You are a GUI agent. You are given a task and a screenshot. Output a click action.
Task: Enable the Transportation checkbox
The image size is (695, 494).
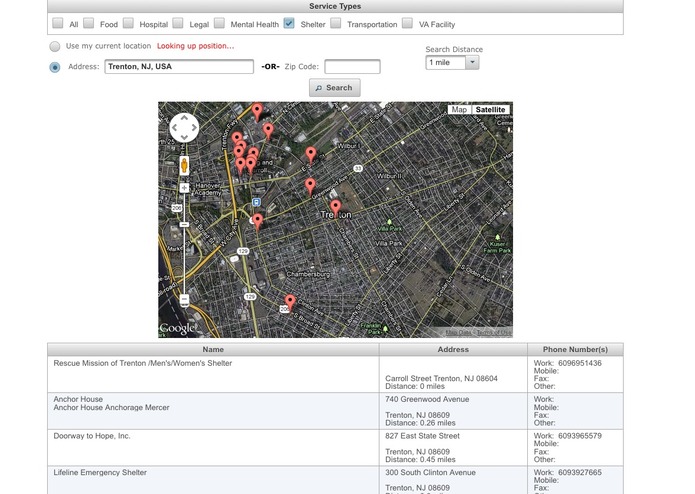click(336, 23)
